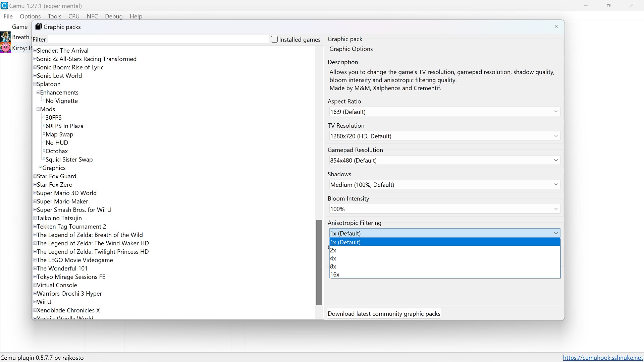The width and height of the screenshot is (644, 362).
Task: Select the Map Swap mod entry
Action: (60, 134)
